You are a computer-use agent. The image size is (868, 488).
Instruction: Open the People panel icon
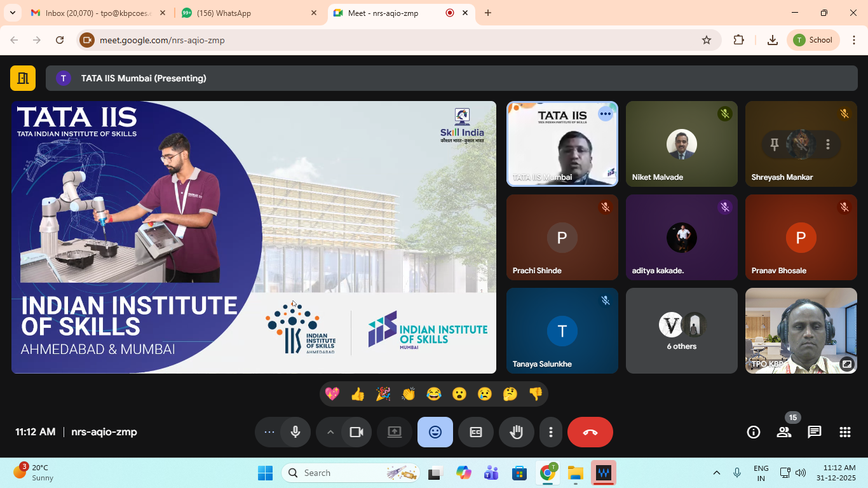pos(784,432)
